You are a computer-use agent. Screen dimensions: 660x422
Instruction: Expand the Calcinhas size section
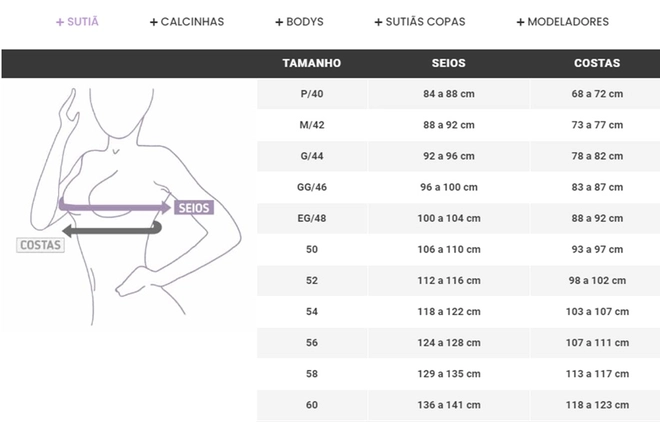pos(187,22)
